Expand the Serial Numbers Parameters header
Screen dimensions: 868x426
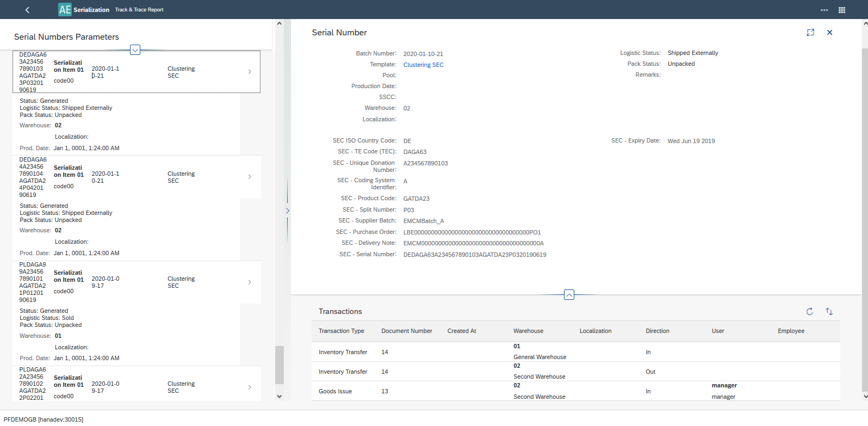coord(135,50)
